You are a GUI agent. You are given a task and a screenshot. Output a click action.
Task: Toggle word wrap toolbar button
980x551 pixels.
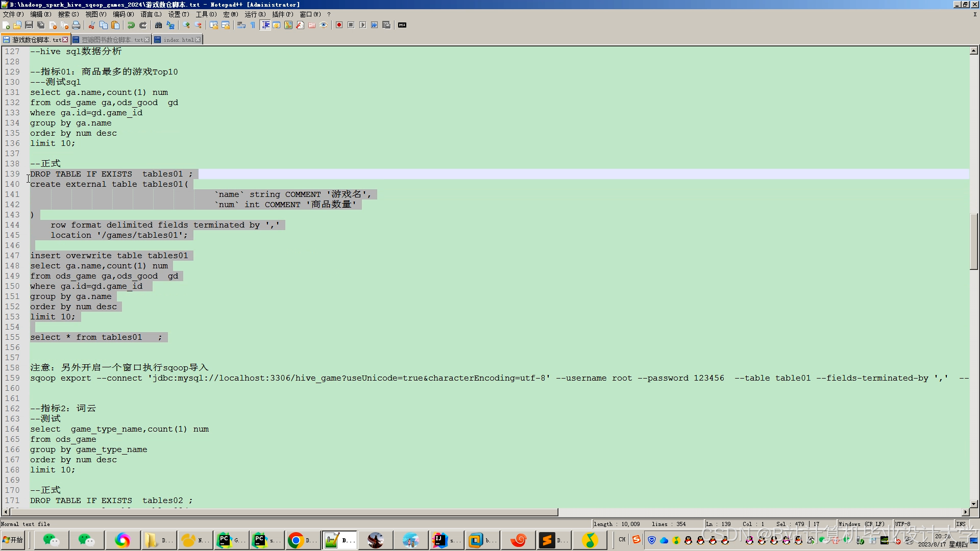point(241,25)
